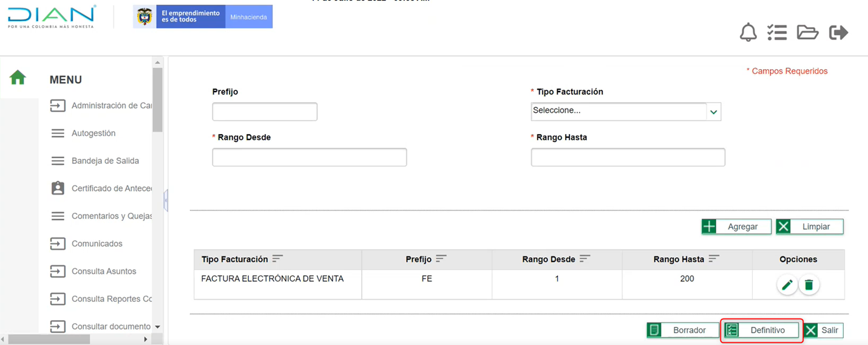
Task: Click the notifications bell icon
Action: [748, 32]
